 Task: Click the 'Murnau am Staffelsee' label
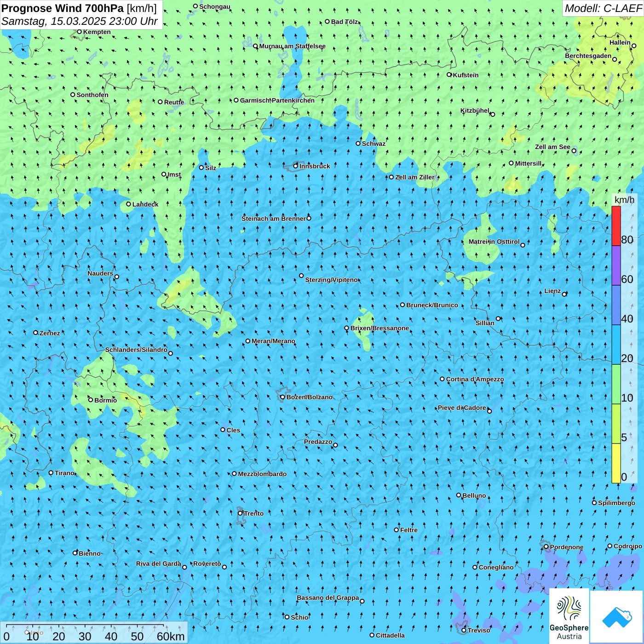coord(292,46)
